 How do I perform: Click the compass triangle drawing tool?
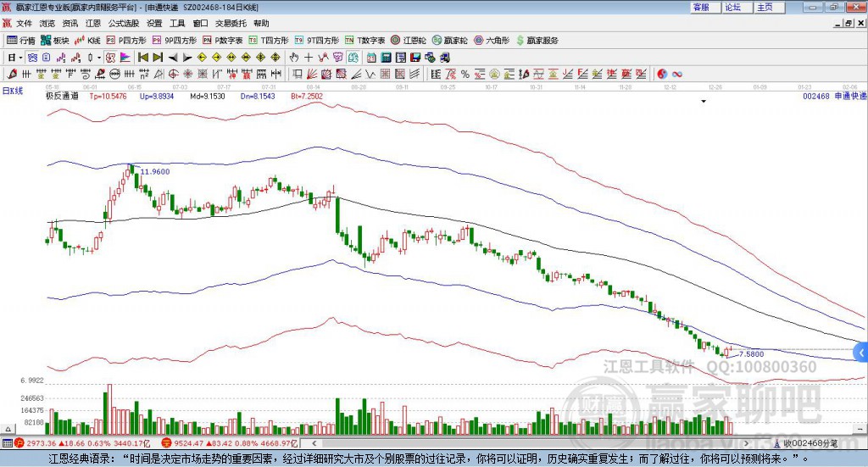(159, 74)
